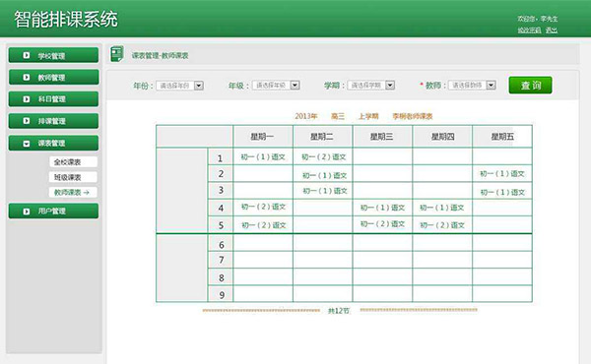Image resolution: width=591 pixels, height=364 pixels.
Task: Click the arrow icon beside 排课管理
Action: [x=26, y=121]
